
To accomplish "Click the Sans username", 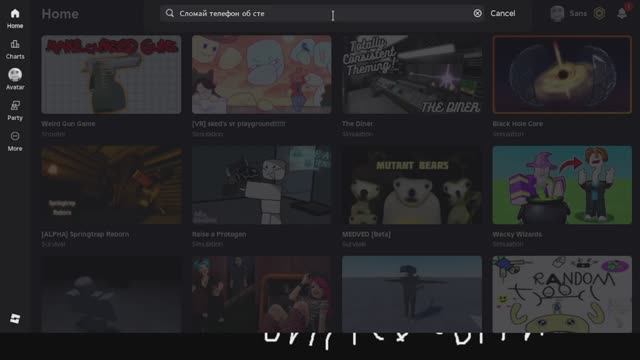I will (x=578, y=13).
